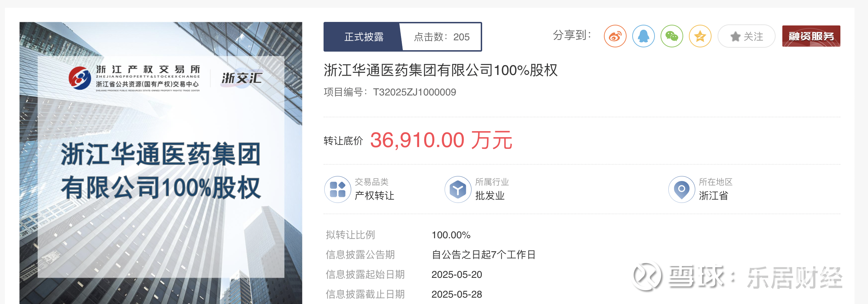Screen dimensions: 868x304
Task: Click 自公告之日起7个工作日 text
Action: pos(484,255)
